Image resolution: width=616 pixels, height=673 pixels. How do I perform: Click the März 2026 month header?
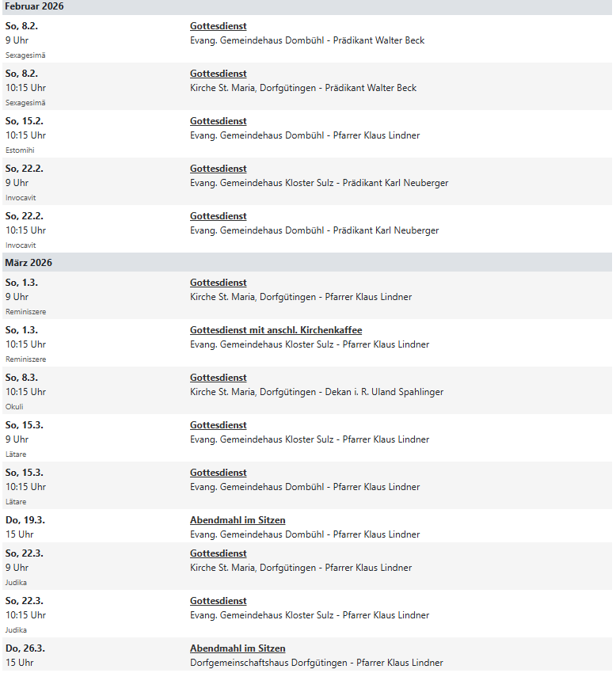(x=29, y=262)
